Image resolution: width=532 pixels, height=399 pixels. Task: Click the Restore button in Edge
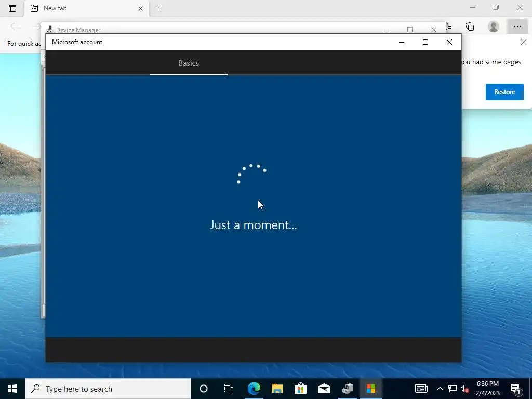pyautogui.click(x=504, y=92)
